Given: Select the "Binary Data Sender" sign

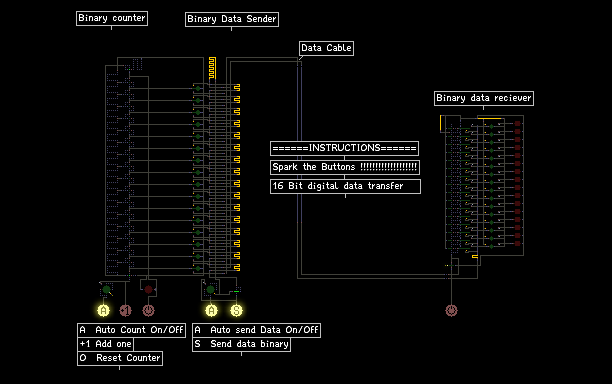Looking at the screenshot, I should [x=232, y=19].
